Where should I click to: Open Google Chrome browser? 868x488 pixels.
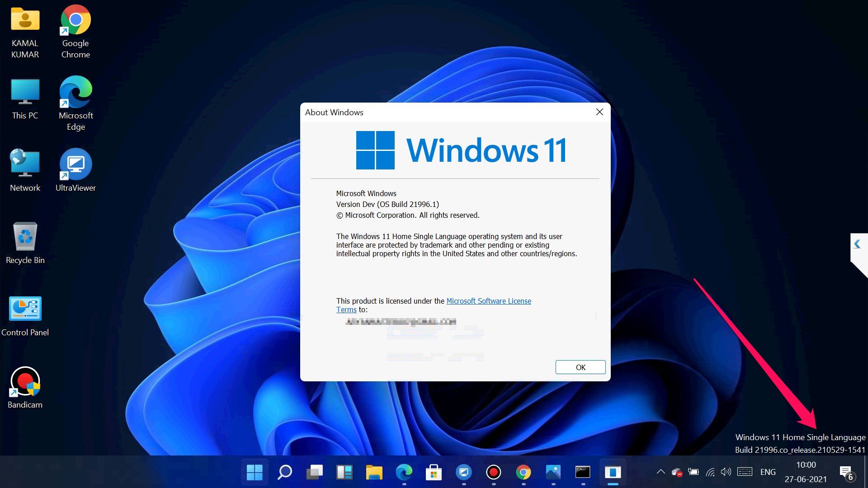pos(75,21)
